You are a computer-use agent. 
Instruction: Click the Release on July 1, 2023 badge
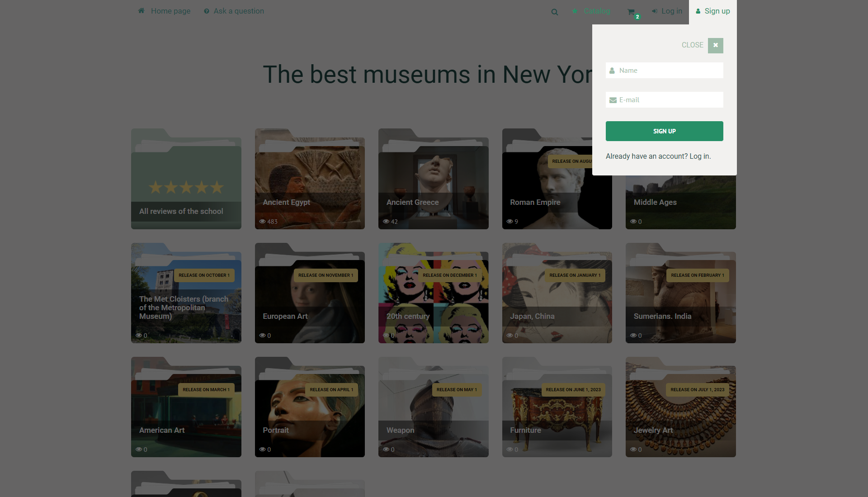[x=698, y=390]
